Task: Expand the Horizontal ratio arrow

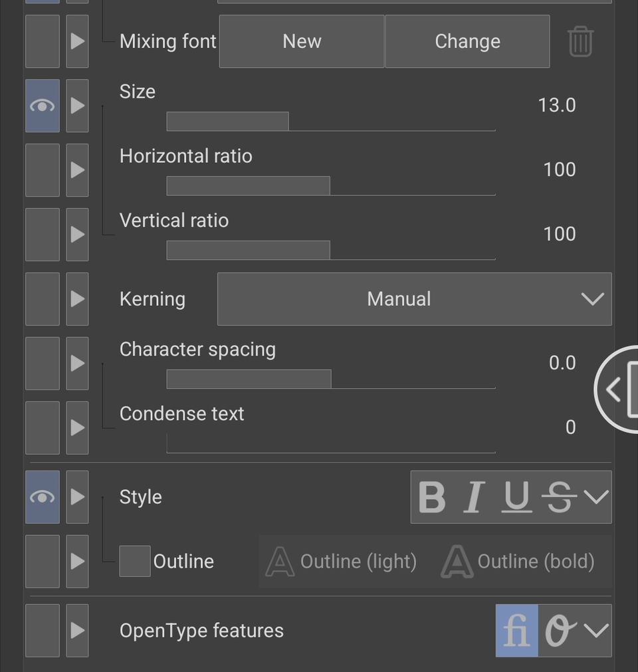Action: pyautogui.click(x=78, y=170)
